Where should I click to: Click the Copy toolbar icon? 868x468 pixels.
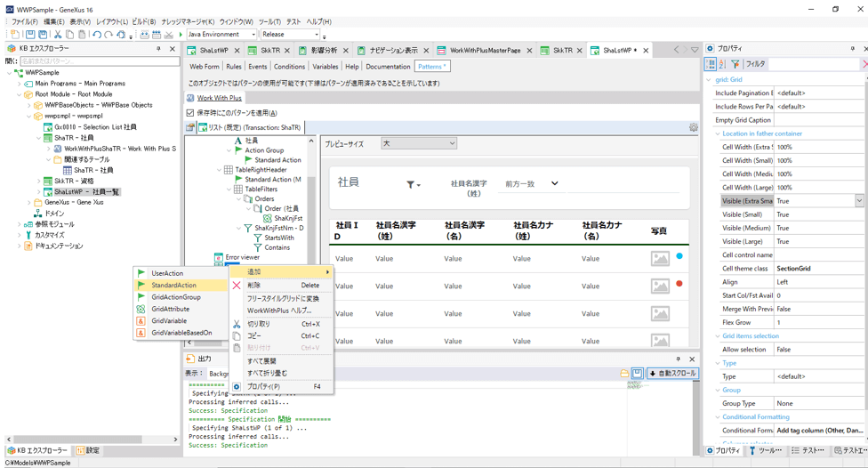point(69,35)
